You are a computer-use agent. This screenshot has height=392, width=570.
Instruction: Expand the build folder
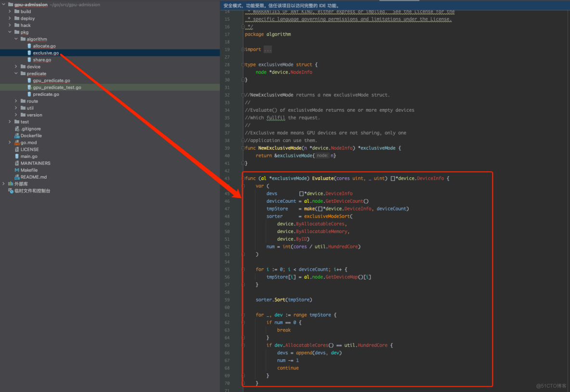(10, 12)
